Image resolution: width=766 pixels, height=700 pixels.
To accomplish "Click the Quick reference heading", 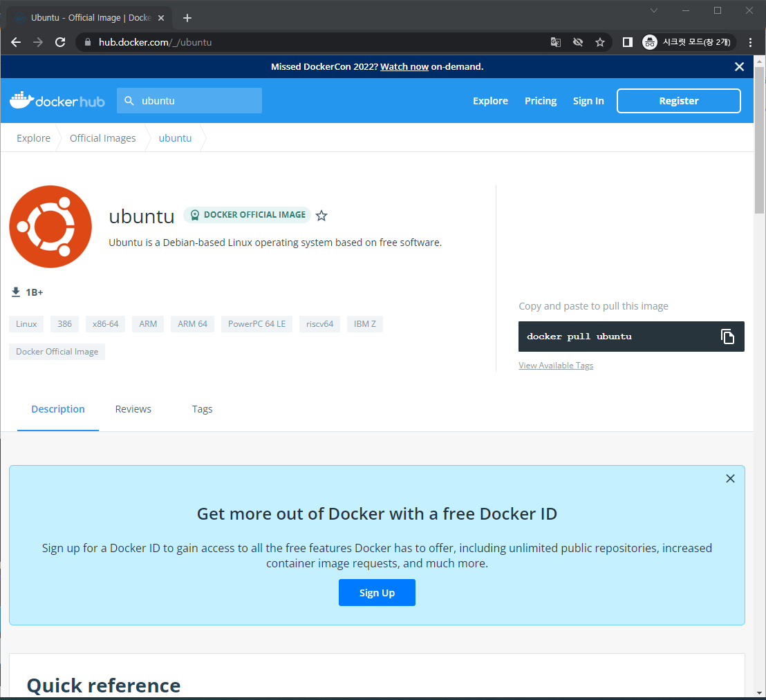I will [104, 685].
